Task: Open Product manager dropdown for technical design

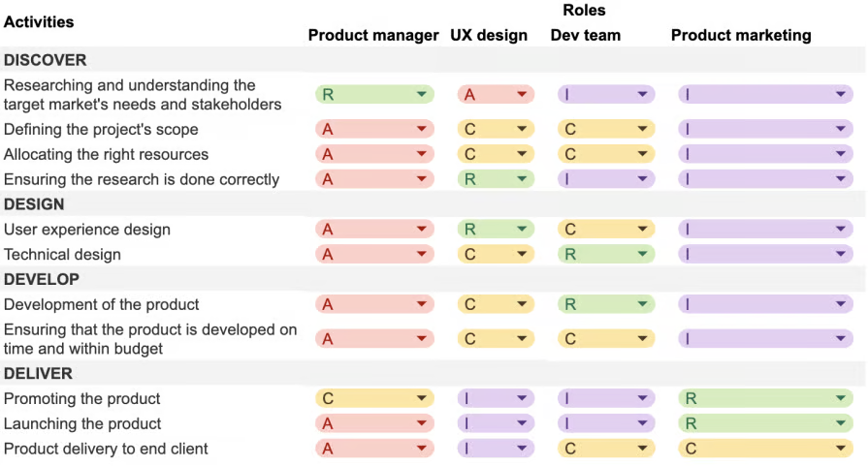Action: coord(374,254)
